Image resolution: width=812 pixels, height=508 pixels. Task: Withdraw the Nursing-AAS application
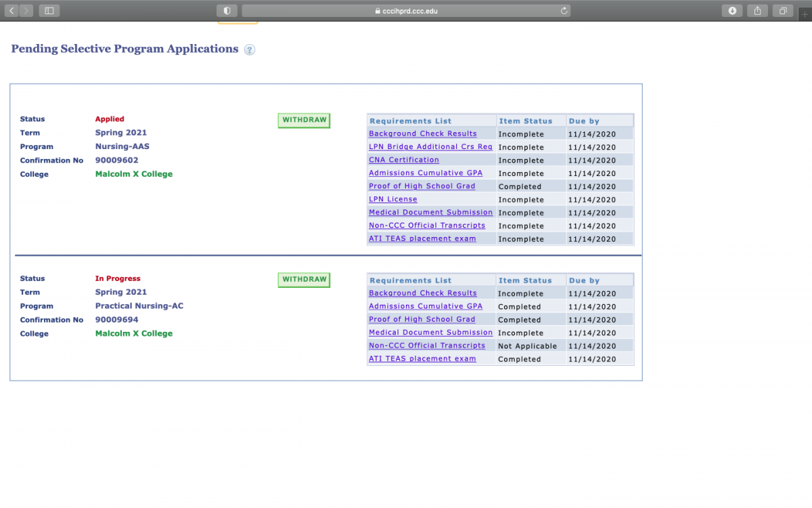pyautogui.click(x=304, y=121)
